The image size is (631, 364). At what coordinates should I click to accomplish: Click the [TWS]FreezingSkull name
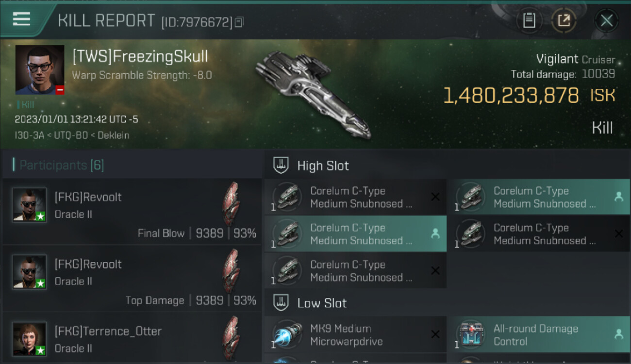point(140,56)
